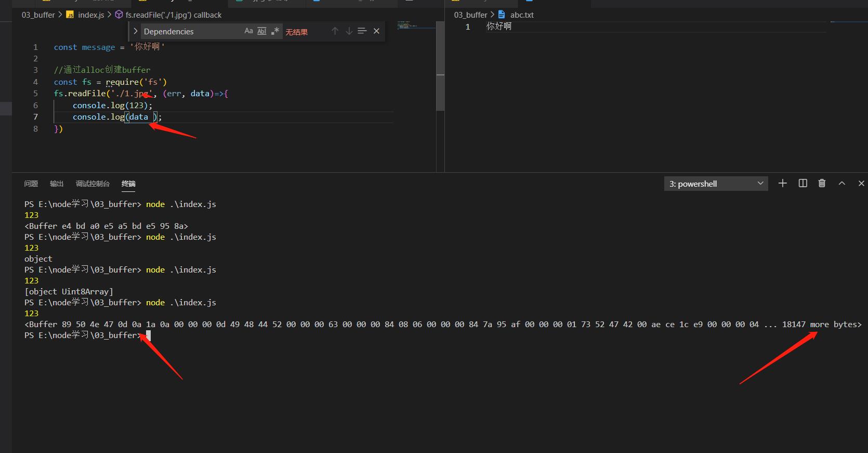Click '[object Uint8Array]' terminal output
Screen dimensions: 868x453
pos(69,292)
